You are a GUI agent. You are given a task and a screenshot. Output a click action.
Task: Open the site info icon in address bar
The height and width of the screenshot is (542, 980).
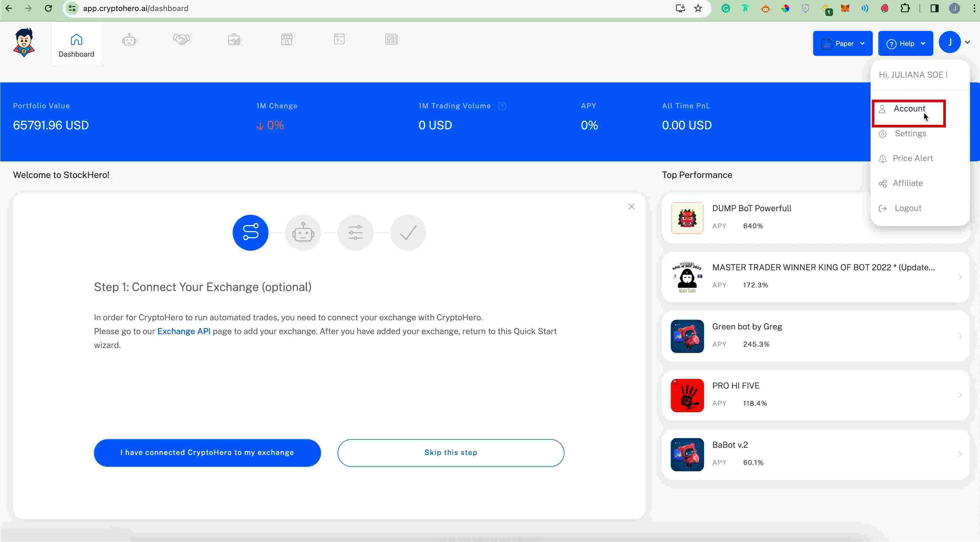[72, 8]
